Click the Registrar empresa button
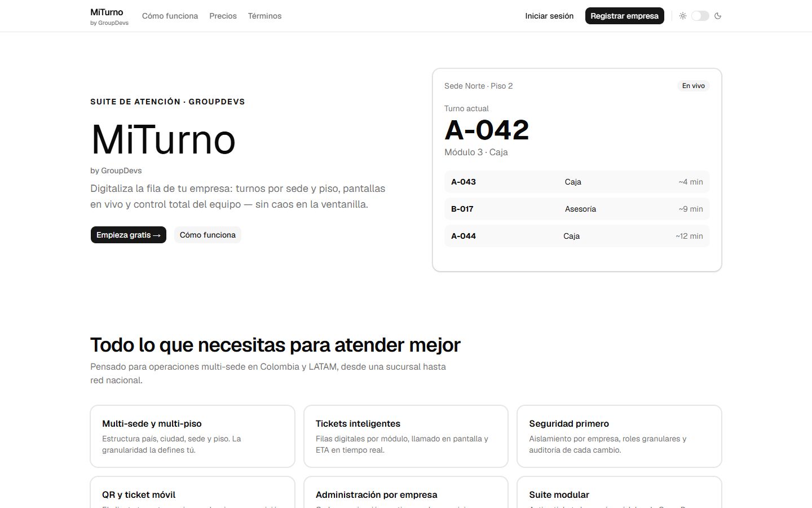 pos(624,16)
